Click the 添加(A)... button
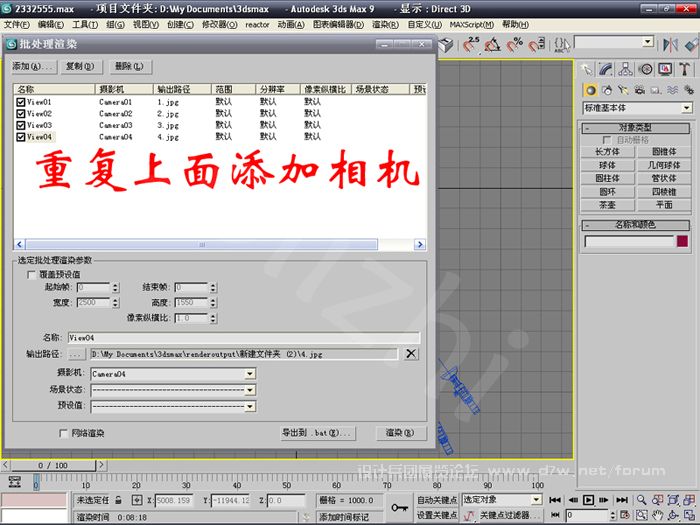 [34, 67]
